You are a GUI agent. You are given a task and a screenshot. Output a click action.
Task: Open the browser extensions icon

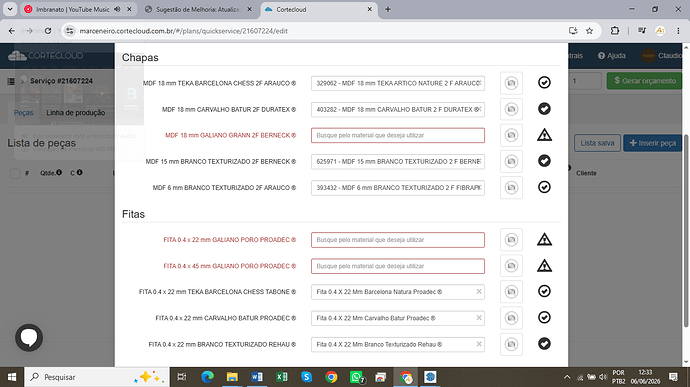coord(615,31)
